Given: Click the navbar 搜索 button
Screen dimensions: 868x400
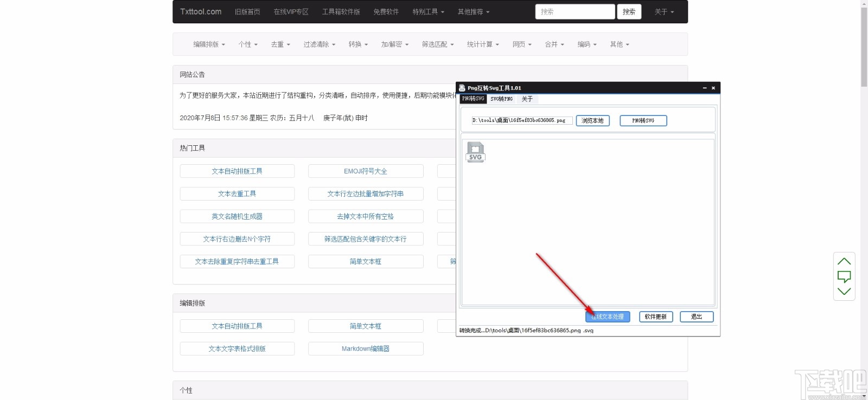Looking at the screenshot, I should [629, 12].
